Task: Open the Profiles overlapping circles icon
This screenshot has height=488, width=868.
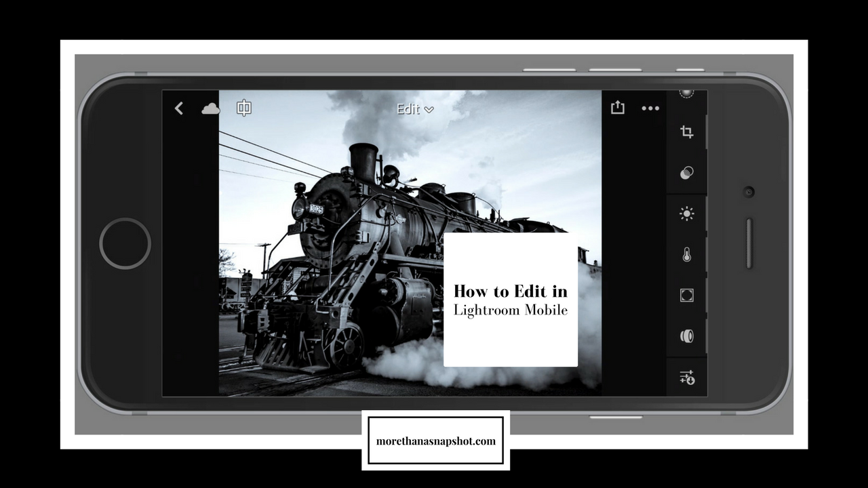Action: tap(687, 173)
